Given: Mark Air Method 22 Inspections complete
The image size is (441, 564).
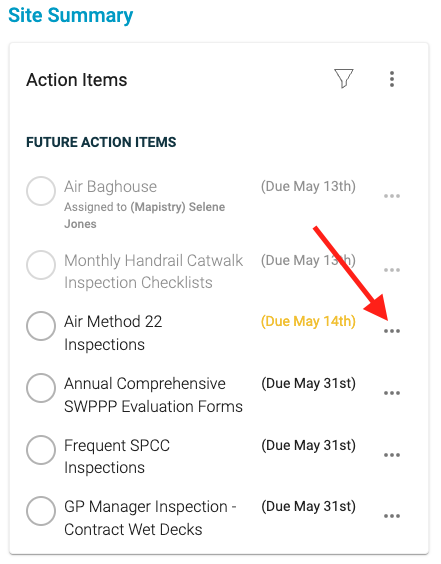Looking at the screenshot, I should 41,326.
